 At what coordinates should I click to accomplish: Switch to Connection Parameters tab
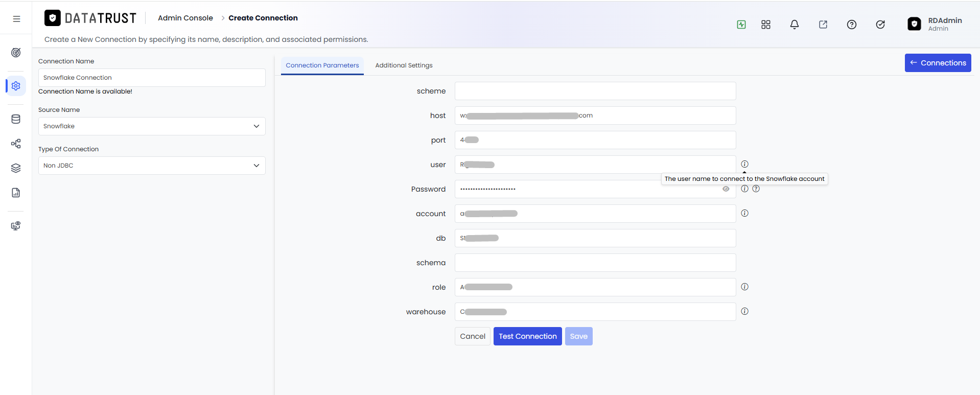coord(322,65)
